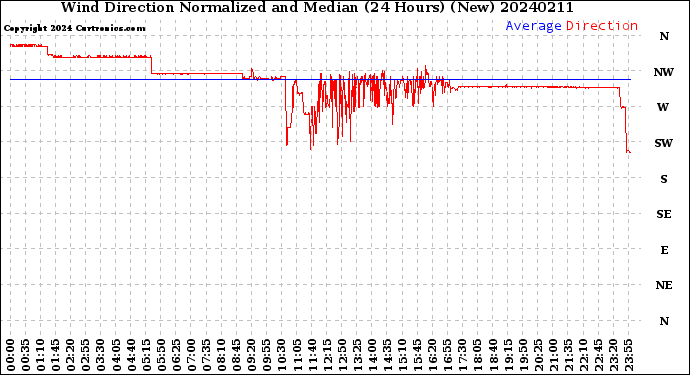
Task: Click the 'SW' axis label
Action: pos(664,143)
